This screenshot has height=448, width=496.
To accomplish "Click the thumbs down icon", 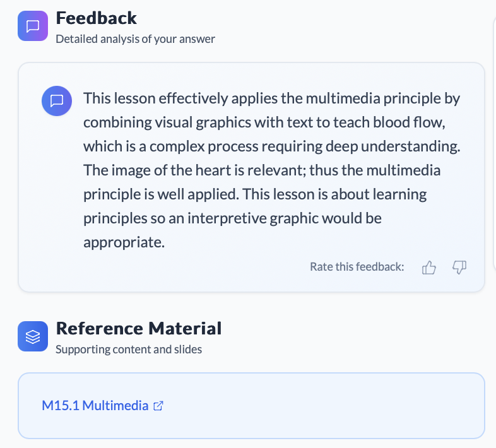I will pos(459,268).
